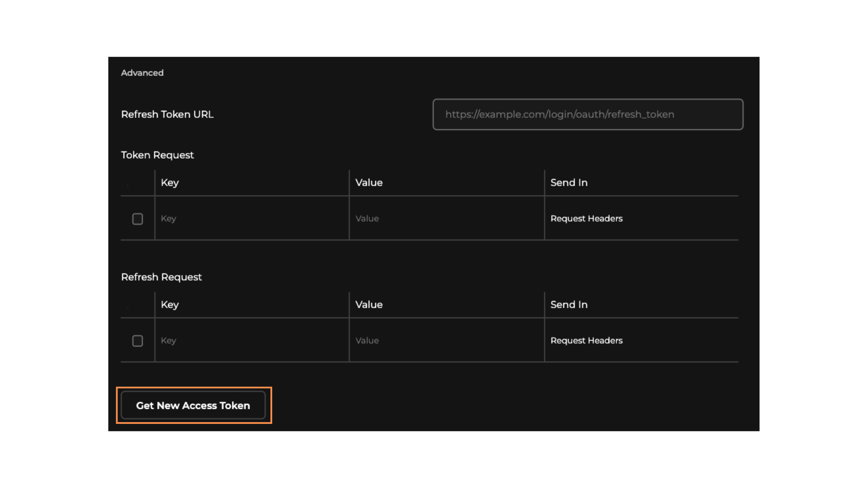Focus the Refresh Token URL input field

coord(588,114)
